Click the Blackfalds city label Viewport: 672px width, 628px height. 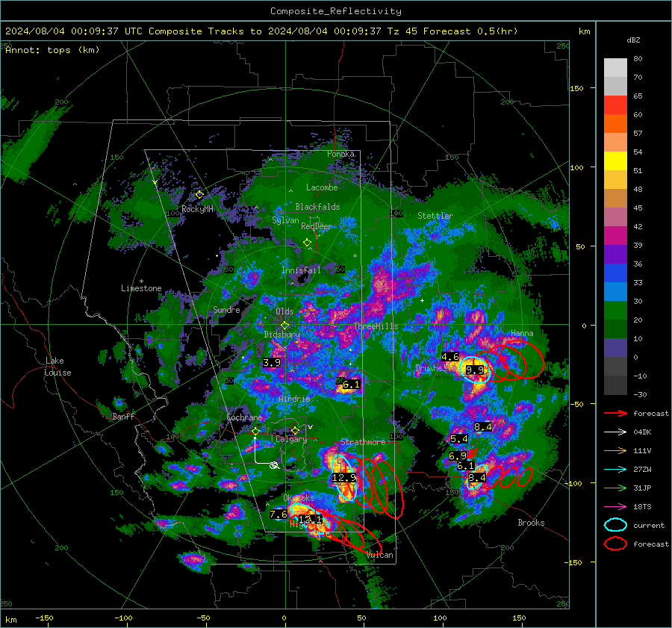[317, 207]
